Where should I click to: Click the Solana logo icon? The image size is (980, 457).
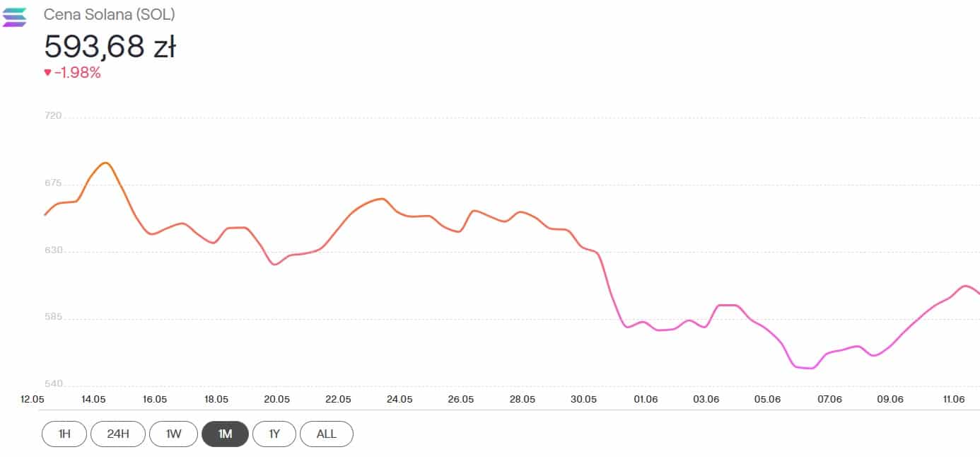coord(14,17)
